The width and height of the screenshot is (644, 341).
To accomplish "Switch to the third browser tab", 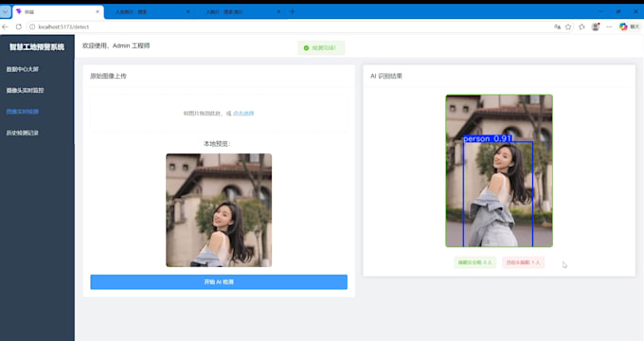I will (x=240, y=12).
